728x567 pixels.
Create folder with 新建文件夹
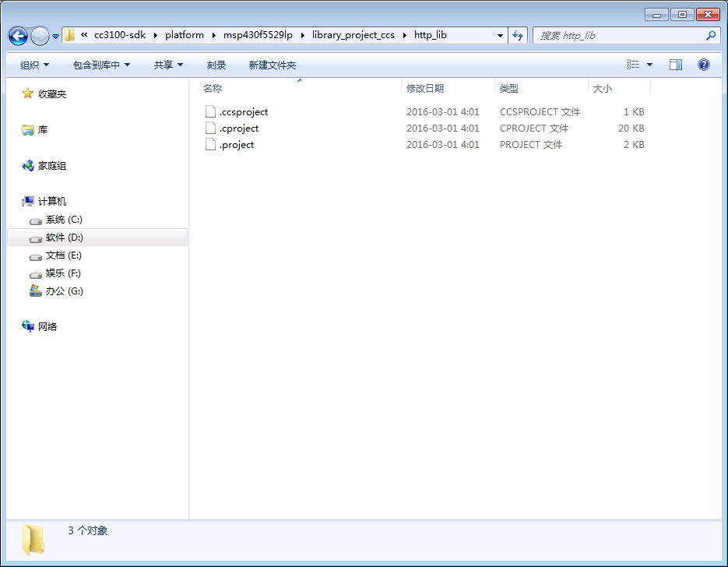click(272, 65)
